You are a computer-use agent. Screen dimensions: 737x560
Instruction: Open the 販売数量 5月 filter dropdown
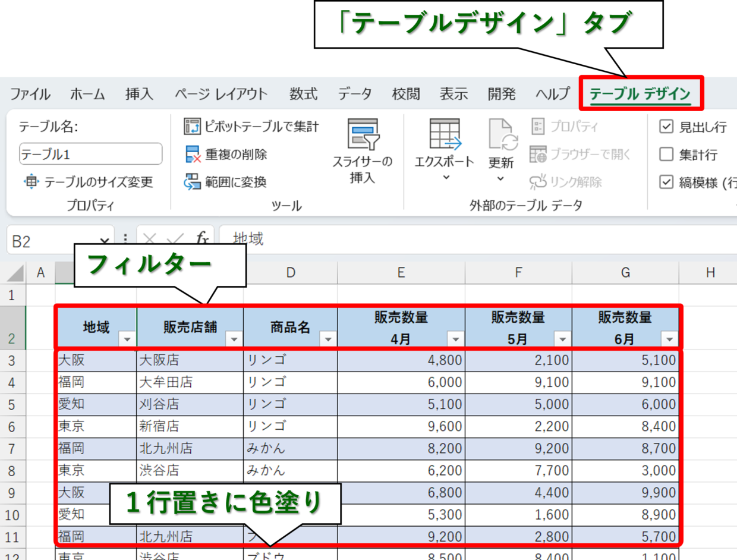tap(563, 339)
